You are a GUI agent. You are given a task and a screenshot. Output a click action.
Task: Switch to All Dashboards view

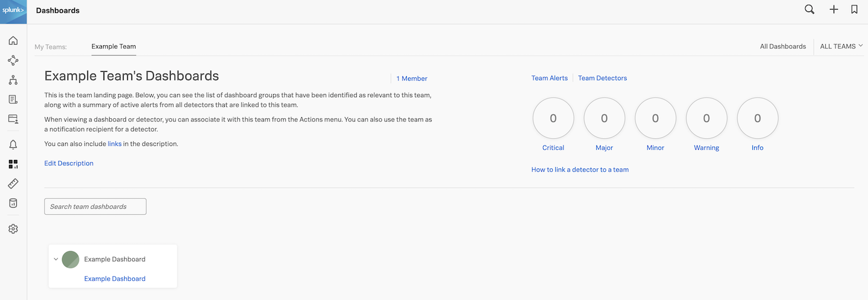pyautogui.click(x=782, y=46)
